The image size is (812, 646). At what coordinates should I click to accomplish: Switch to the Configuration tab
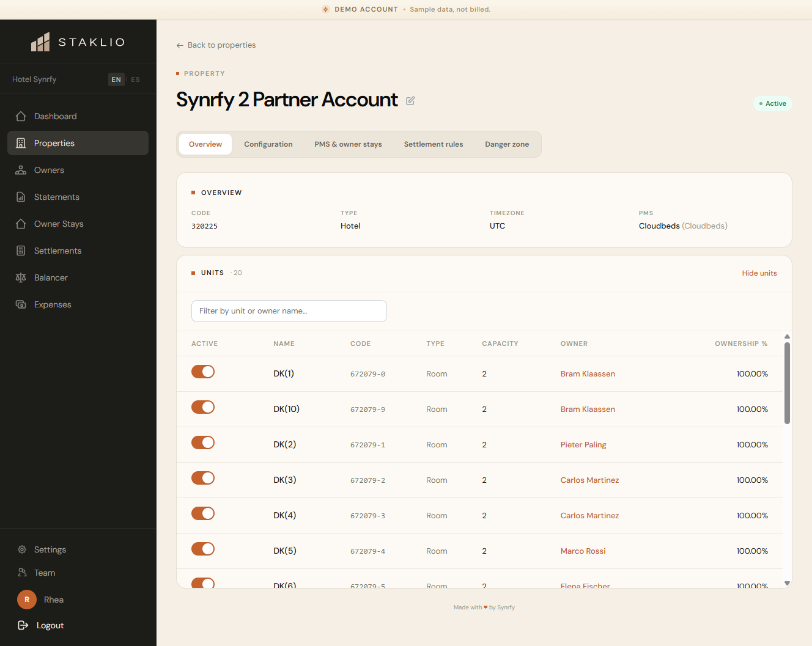(268, 144)
